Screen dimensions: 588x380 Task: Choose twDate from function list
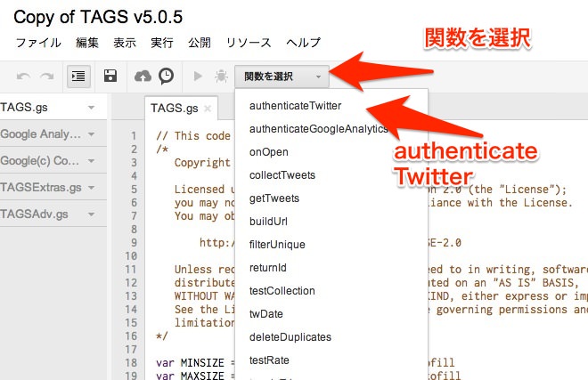point(265,314)
